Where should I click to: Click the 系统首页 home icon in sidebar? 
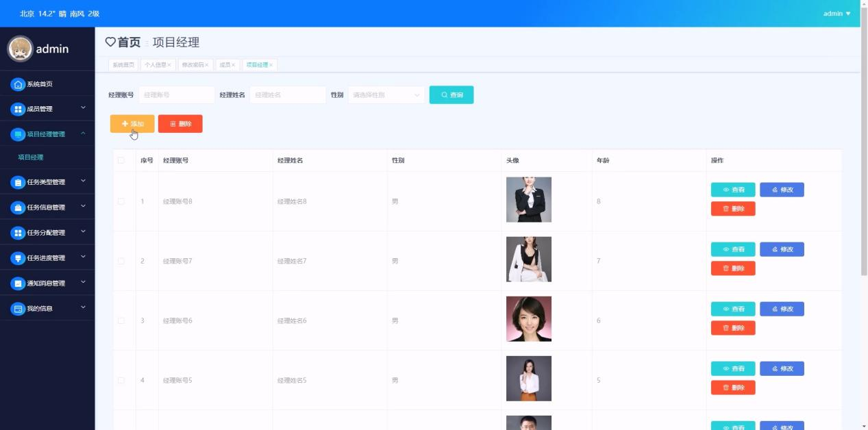(18, 84)
